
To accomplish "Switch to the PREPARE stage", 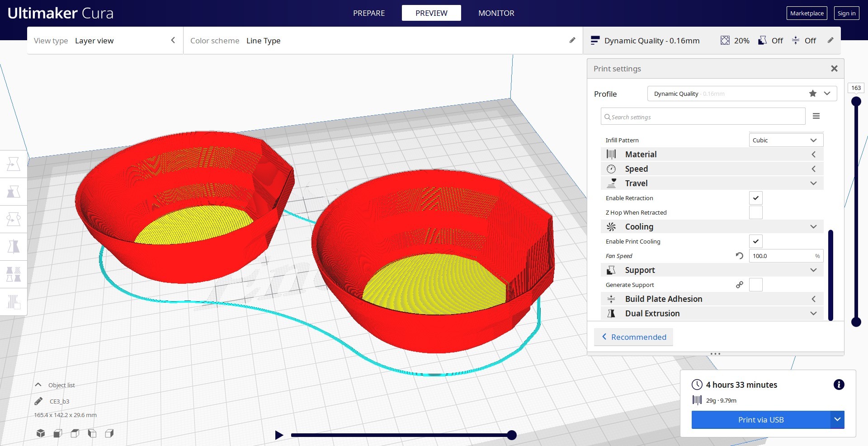I will [369, 13].
